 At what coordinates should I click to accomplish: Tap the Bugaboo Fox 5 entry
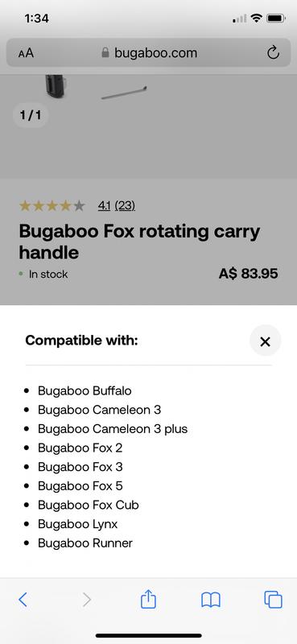pyautogui.click(x=80, y=486)
